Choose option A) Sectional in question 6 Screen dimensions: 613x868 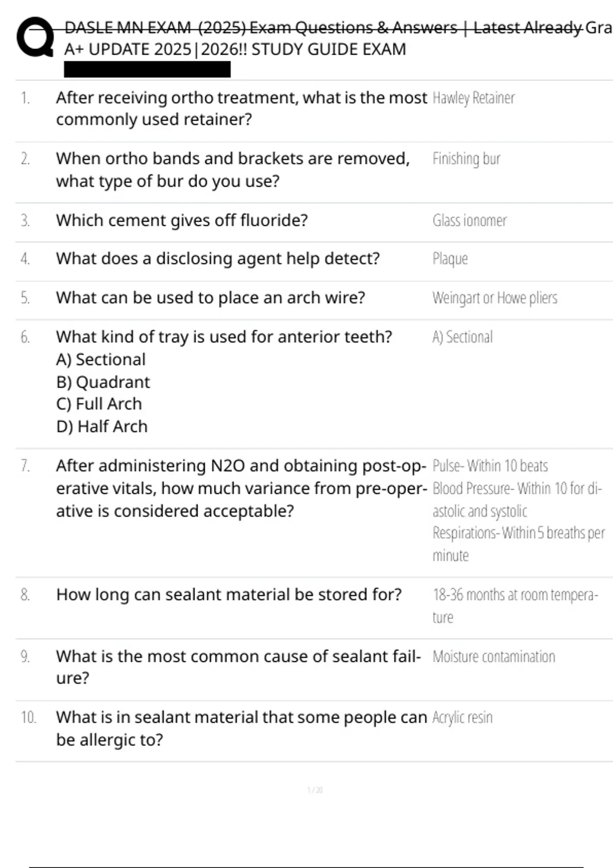[101, 359]
